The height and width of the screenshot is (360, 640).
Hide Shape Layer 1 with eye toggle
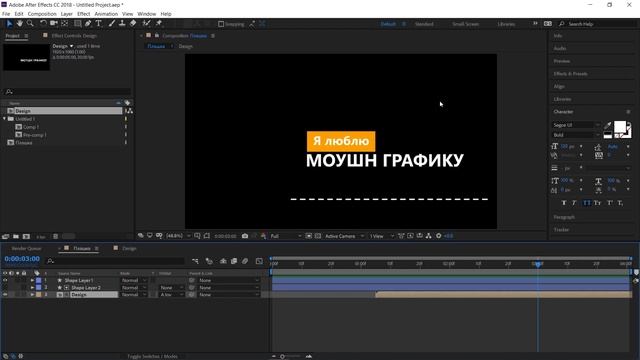[5, 280]
